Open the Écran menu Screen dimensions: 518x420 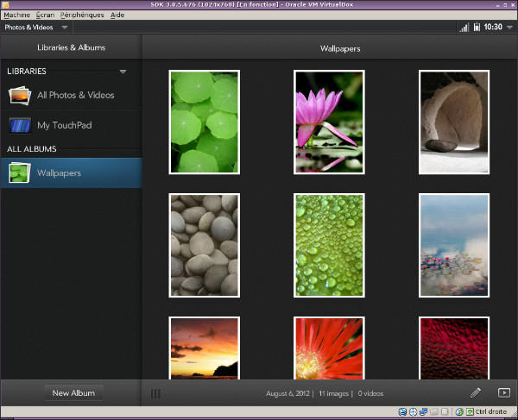click(45, 15)
